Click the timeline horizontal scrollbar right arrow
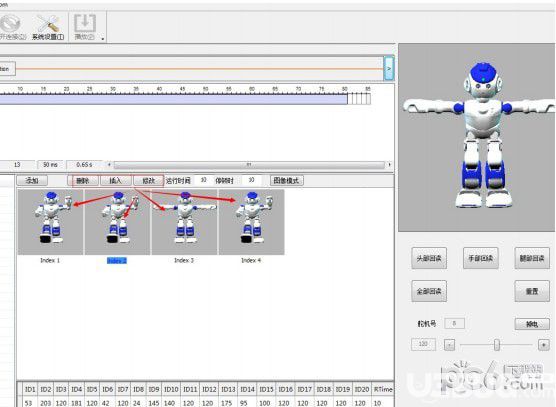The height and width of the screenshot is (407, 556). click(x=389, y=165)
